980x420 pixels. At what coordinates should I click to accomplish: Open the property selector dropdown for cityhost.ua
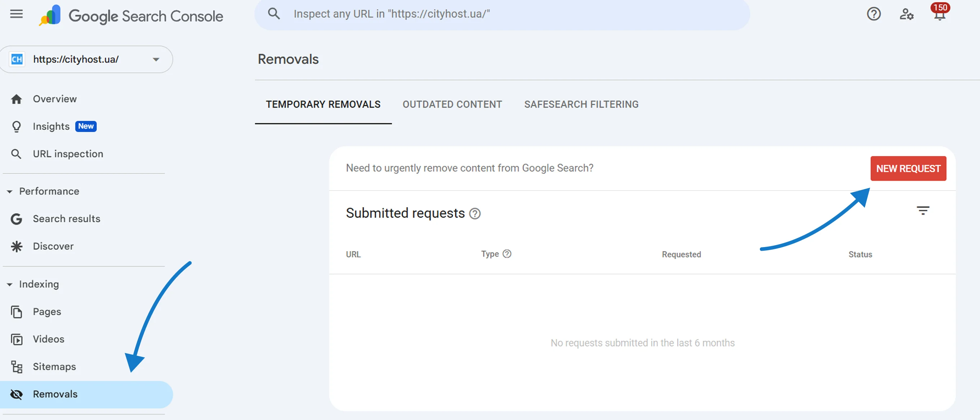(156, 59)
